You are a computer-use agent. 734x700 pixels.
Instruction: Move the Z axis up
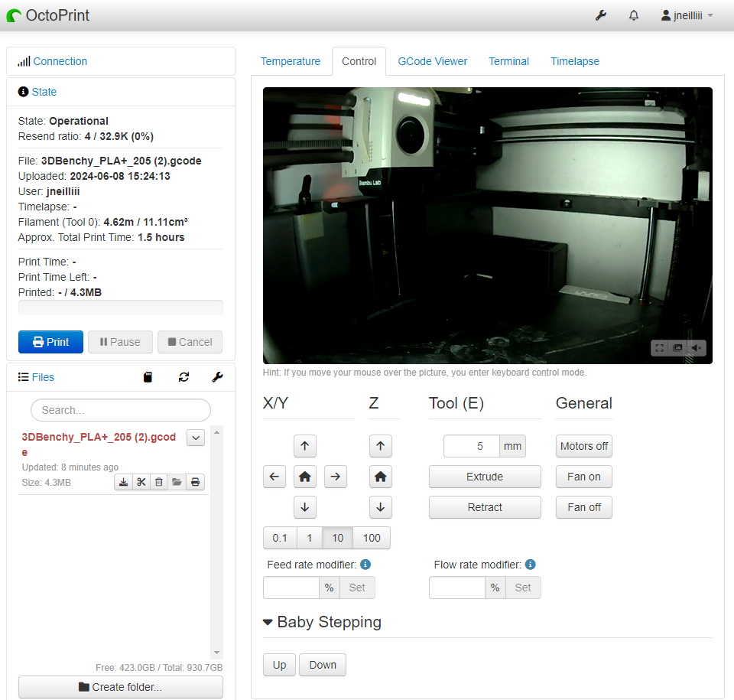(381, 446)
